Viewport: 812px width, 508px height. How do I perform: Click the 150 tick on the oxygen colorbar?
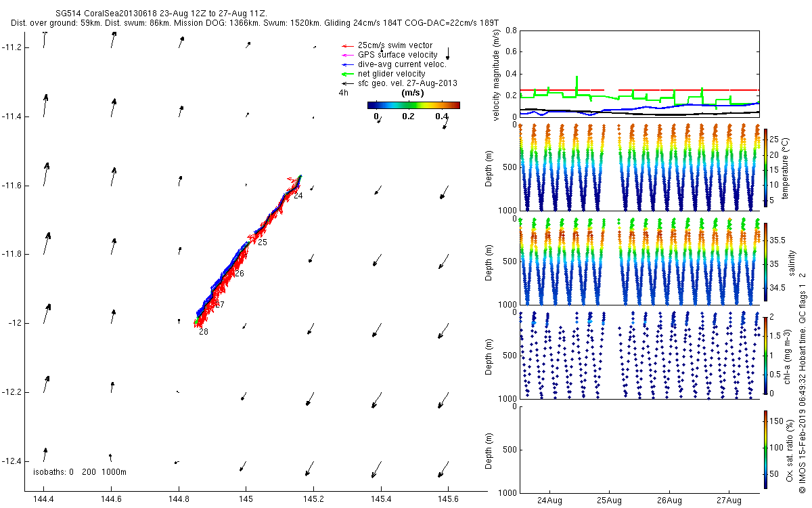[x=777, y=421]
